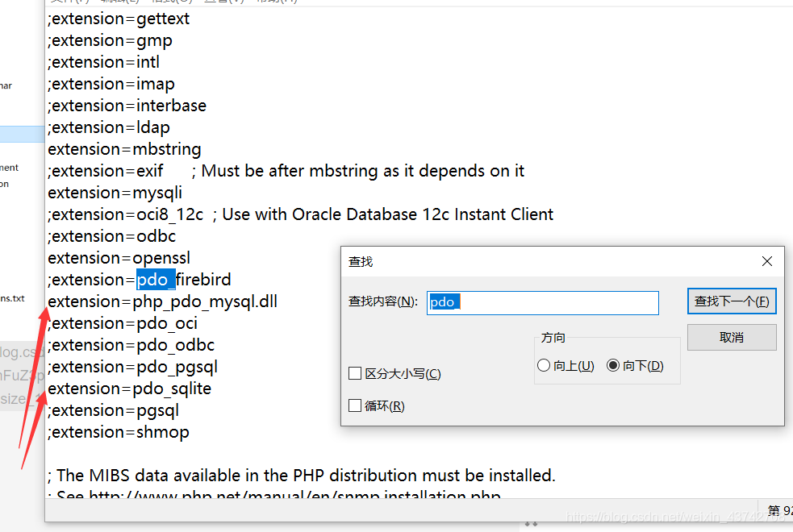Enable the 循环(R) wrap-around checkbox
The image size is (793, 532).
(x=355, y=405)
